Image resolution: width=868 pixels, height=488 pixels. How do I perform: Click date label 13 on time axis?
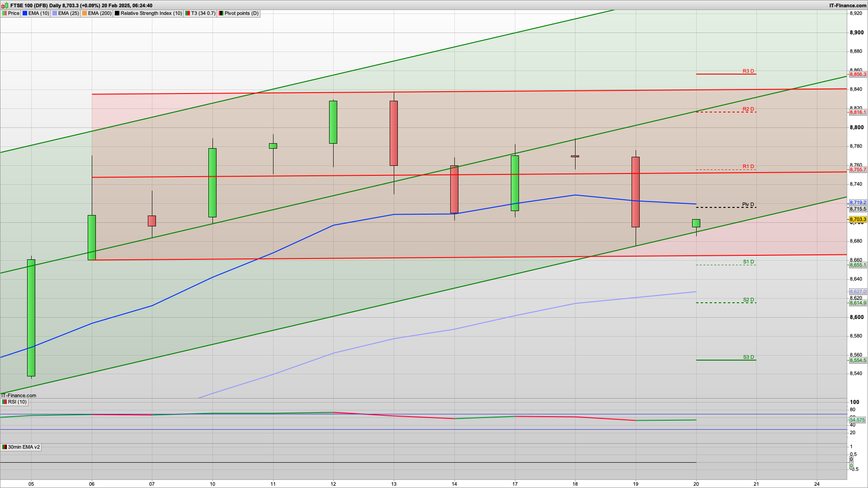tap(394, 483)
